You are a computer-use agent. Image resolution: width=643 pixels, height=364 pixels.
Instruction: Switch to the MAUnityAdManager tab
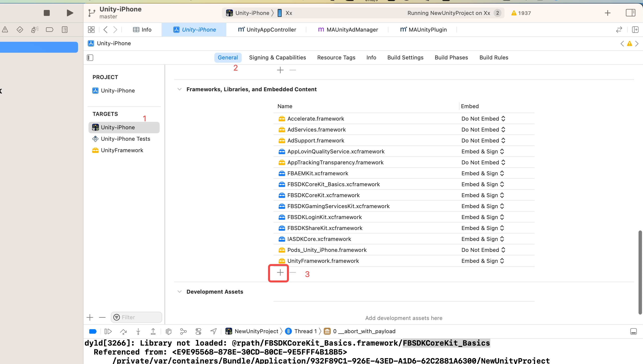point(348,30)
